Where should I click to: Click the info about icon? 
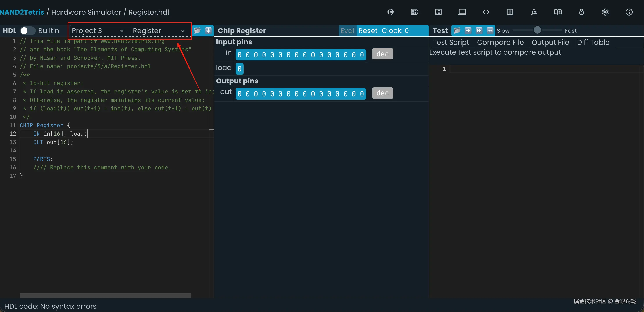[x=629, y=12]
